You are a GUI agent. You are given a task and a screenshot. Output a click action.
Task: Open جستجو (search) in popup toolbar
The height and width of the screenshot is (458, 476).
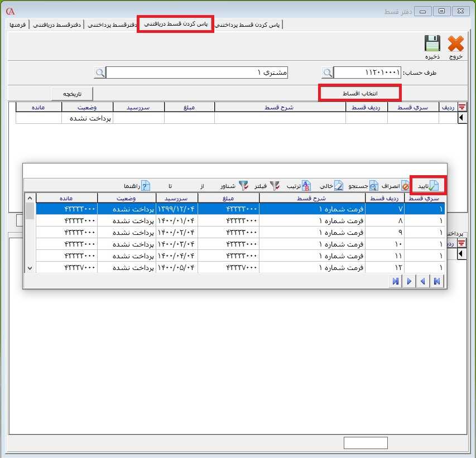tap(373, 186)
